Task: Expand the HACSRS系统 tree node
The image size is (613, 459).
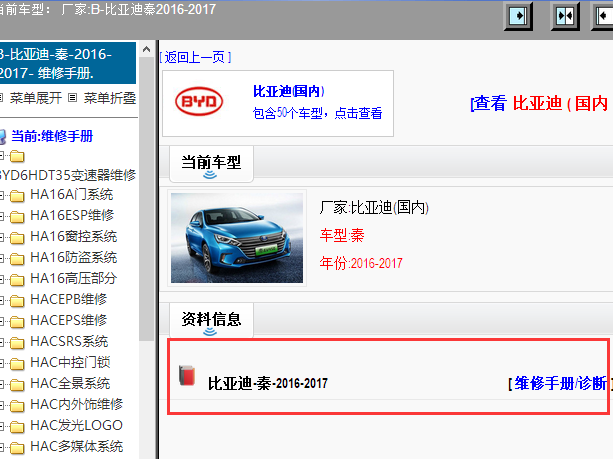Action: tap(2, 342)
